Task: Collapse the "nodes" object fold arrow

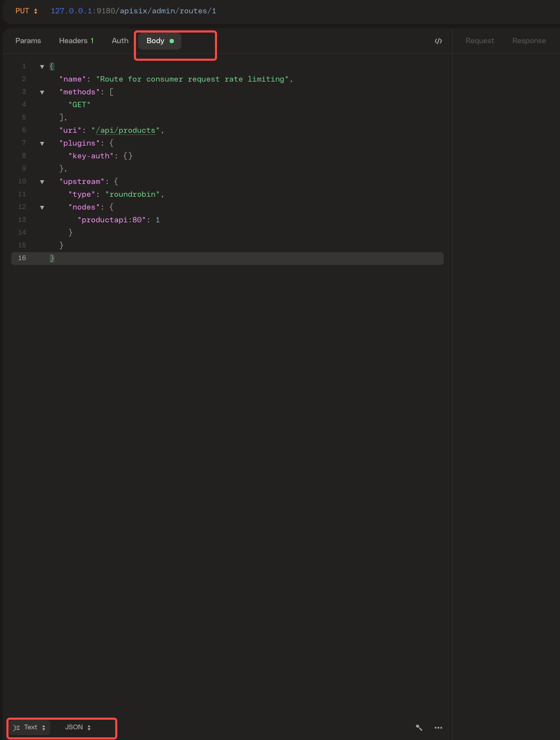Action: pos(42,207)
